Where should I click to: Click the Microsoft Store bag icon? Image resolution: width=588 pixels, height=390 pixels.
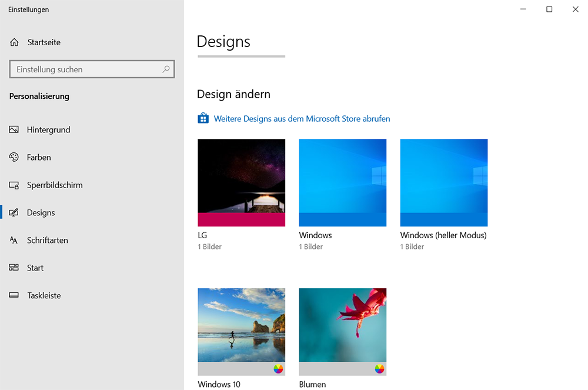tap(203, 119)
